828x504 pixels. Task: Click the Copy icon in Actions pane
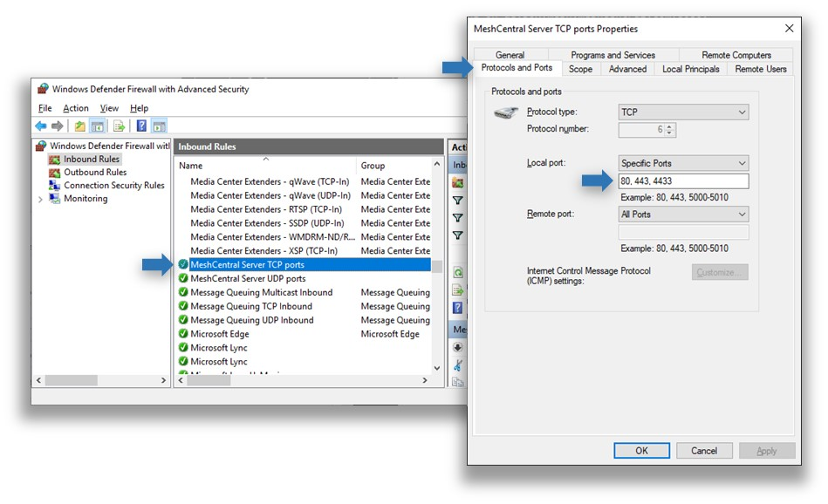pyautogui.click(x=458, y=382)
